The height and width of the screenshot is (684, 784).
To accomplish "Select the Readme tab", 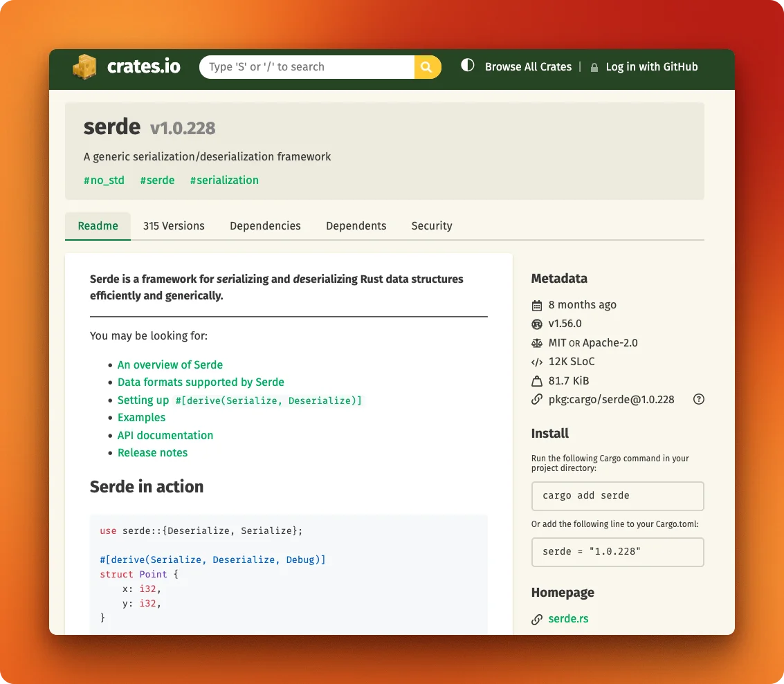I will pos(98,226).
